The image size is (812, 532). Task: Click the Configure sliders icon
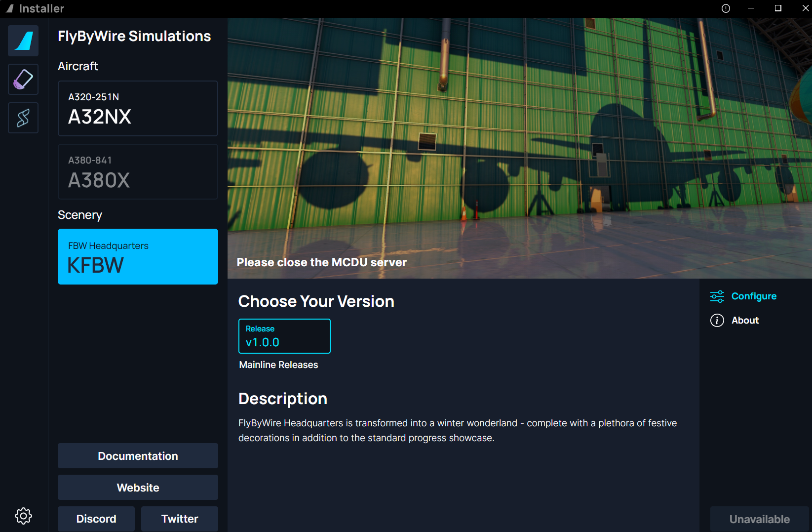pyautogui.click(x=717, y=296)
